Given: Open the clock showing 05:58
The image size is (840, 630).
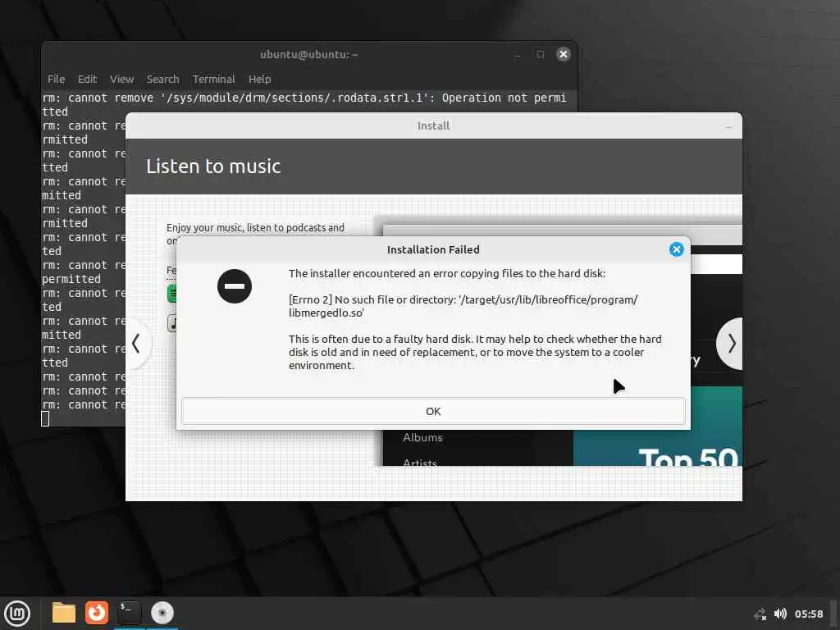Looking at the screenshot, I should [808, 614].
